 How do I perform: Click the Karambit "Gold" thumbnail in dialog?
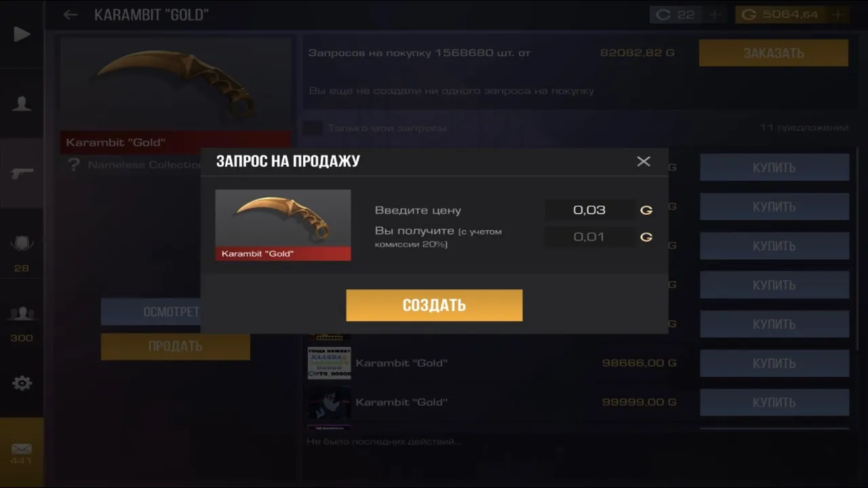tap(283, 225)
